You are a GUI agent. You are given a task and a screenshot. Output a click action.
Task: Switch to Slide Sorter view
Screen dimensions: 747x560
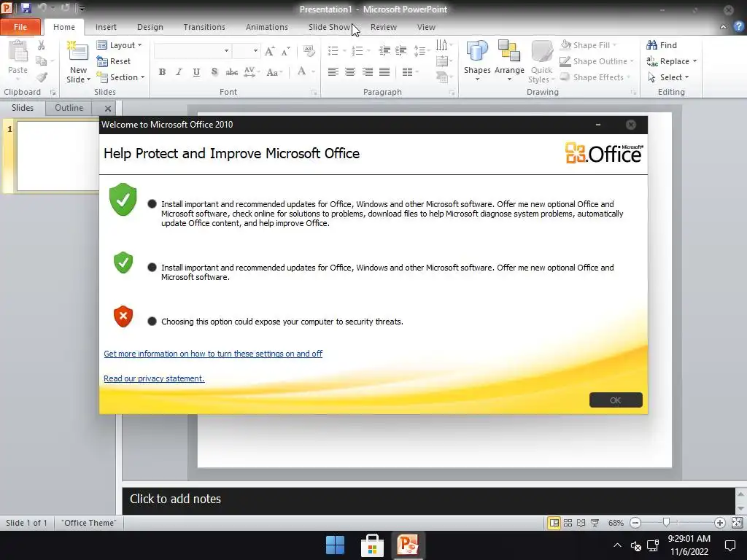568,523
